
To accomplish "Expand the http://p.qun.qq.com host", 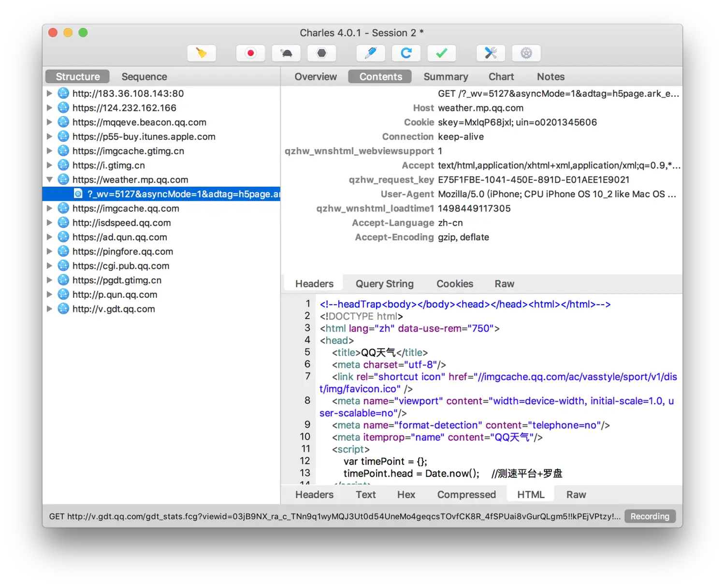I will [49, 294].
